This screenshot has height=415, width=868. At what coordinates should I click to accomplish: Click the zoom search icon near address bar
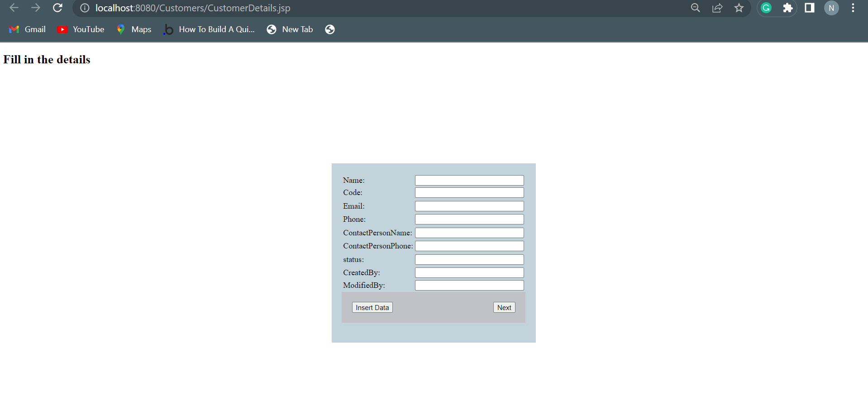[x=696, y=8]
